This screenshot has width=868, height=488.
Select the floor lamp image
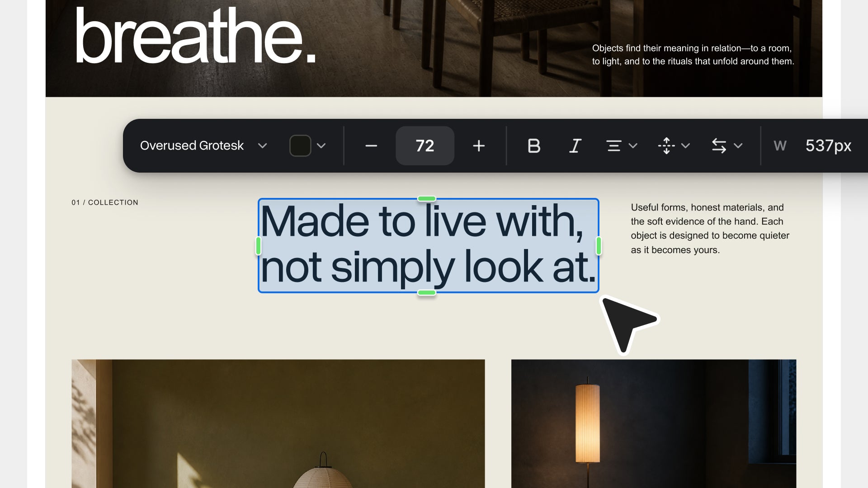[654, 423]
